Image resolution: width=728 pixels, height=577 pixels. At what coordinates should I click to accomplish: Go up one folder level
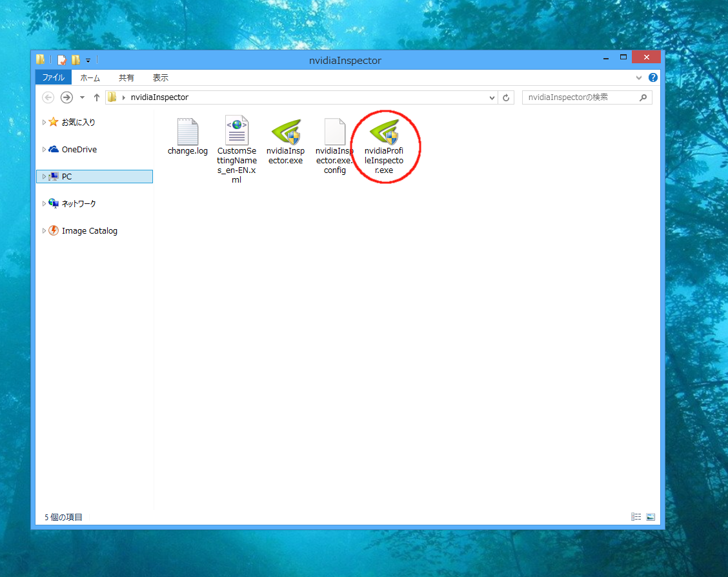[97, 97]
